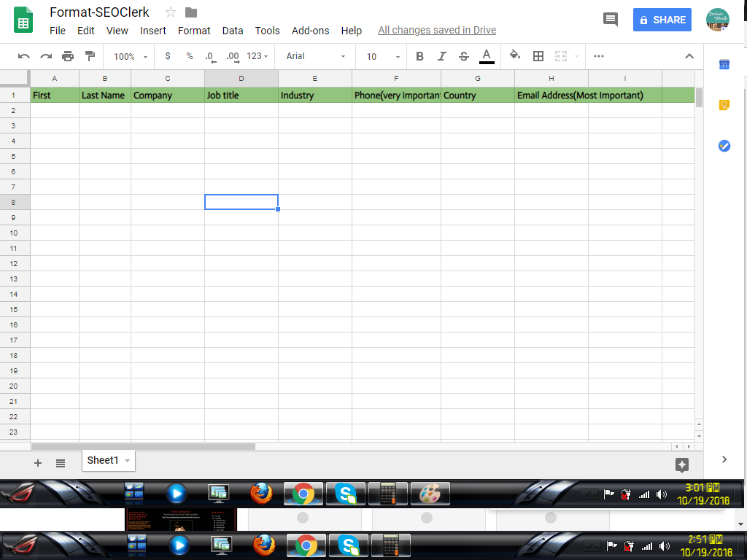747x560 pixels.
Task: Open Google Calendar in side panel
Action: tap(724, 65)
